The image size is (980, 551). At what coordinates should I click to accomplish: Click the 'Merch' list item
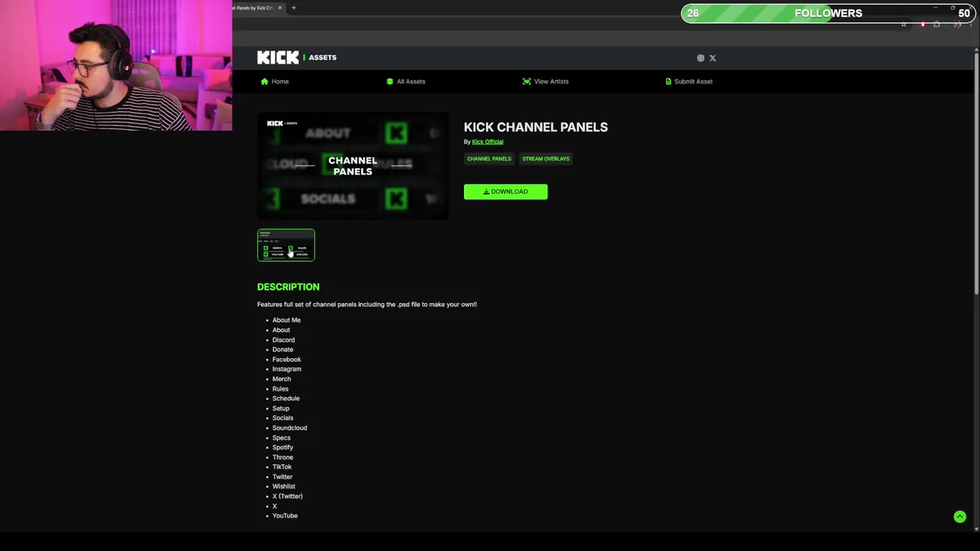tap(282, 379)
